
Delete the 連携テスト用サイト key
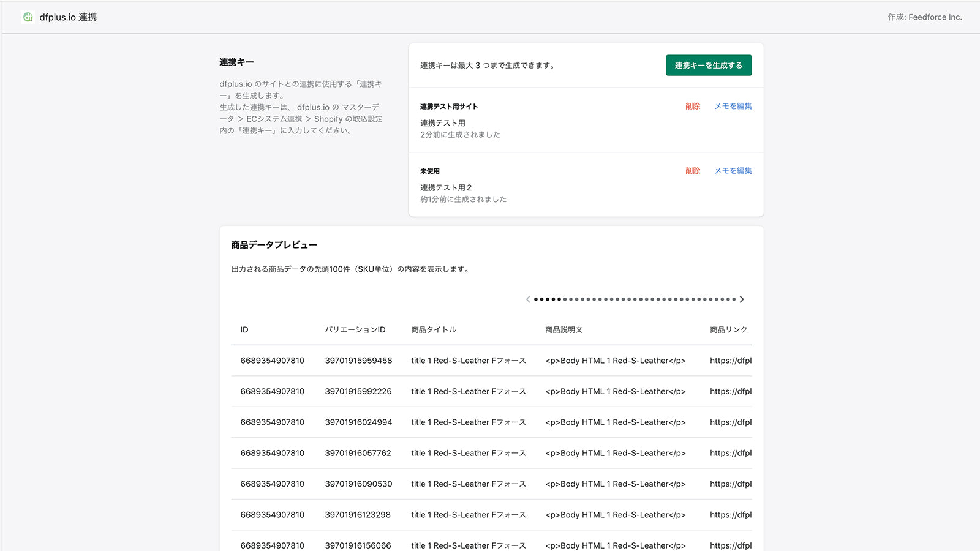click(692, 107)
